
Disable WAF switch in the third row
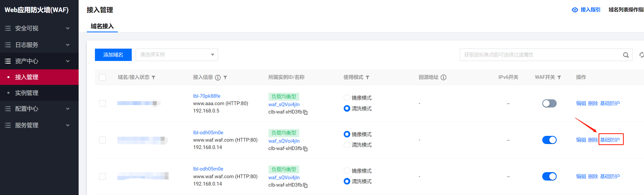(x=549, y=176)
